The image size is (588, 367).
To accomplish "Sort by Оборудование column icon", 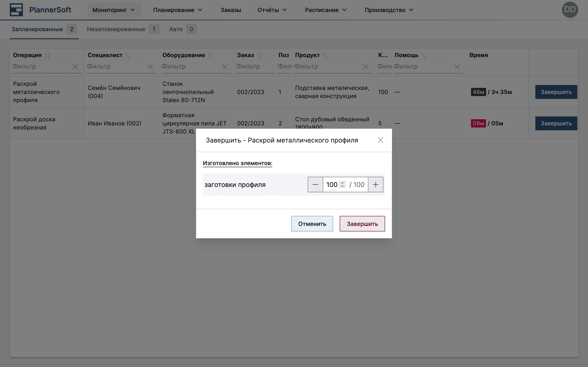I will (210, 56).
